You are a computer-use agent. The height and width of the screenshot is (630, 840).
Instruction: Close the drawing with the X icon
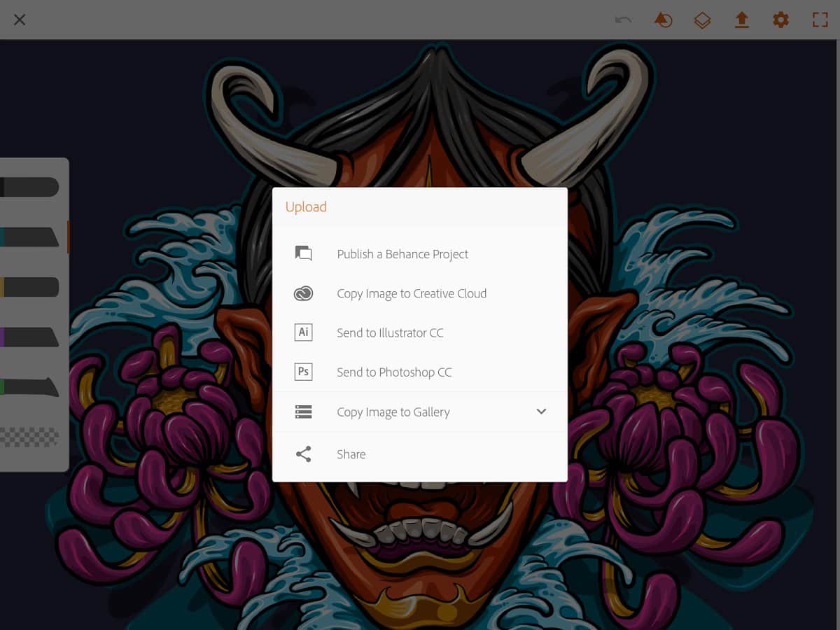20,20
